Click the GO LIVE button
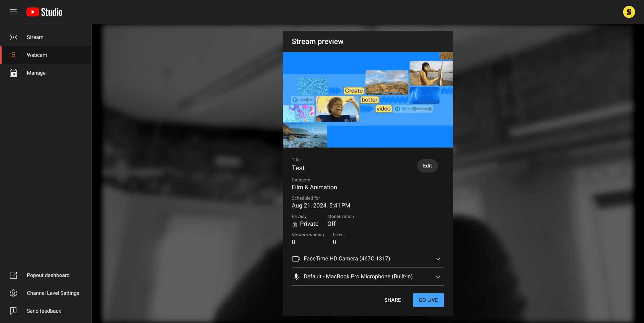 point(428,300)
